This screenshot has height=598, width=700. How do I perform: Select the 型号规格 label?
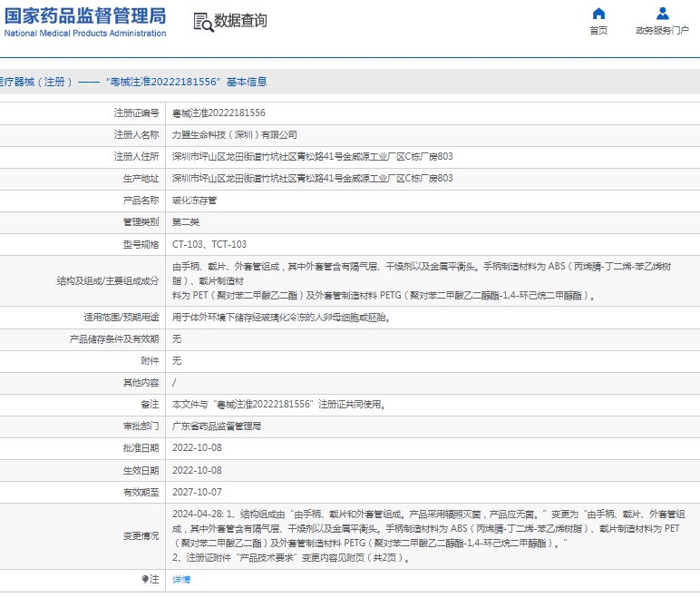(141, 244)
